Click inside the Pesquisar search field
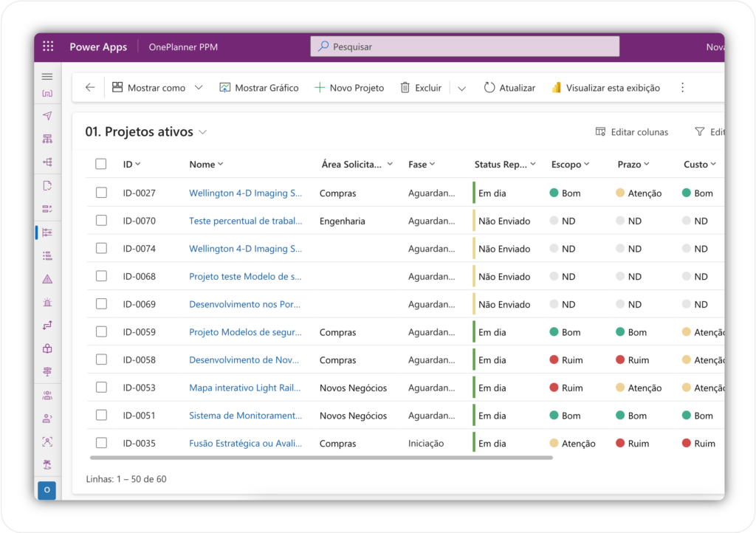 pos(464,46)
